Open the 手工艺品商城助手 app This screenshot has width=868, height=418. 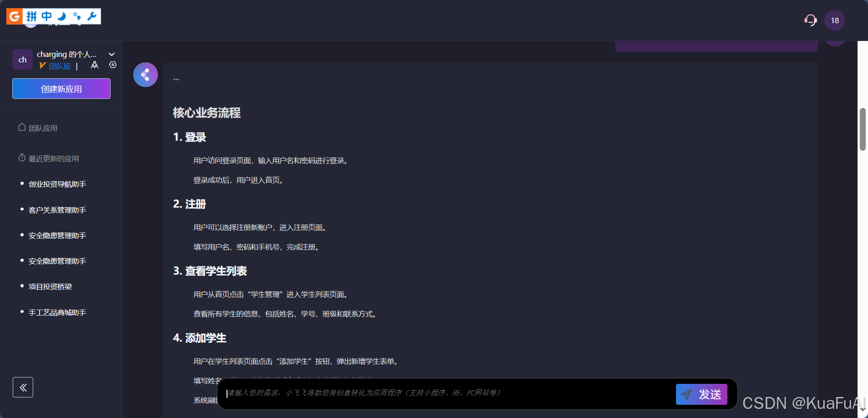click(57, 313)
